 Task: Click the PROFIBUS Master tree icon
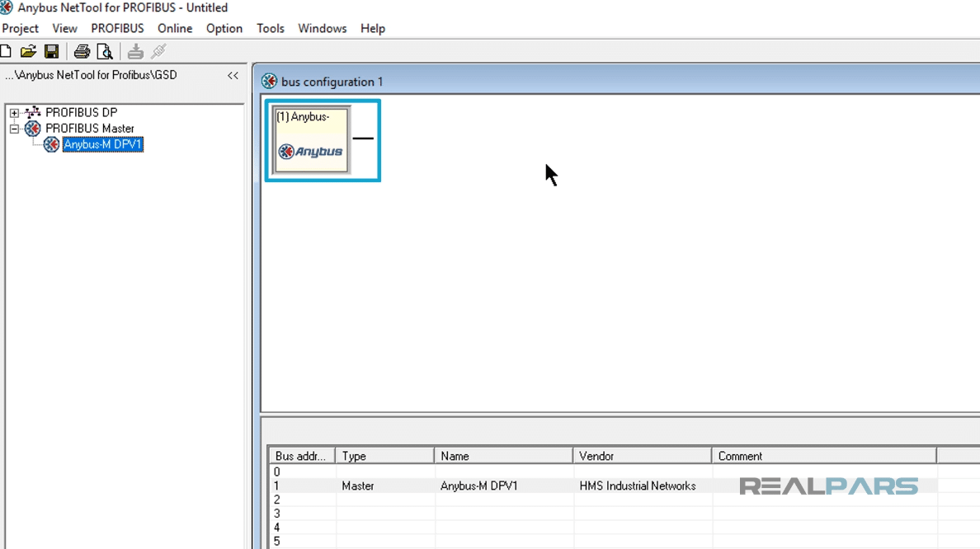pyautogui.click(x=32, y=129)
